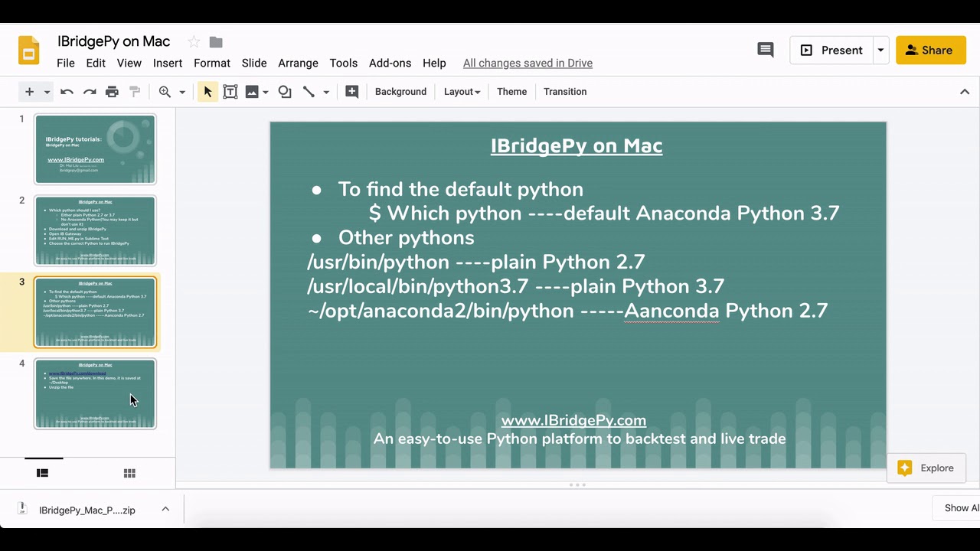This screenshot has width=980, height=551.
Task: Click the text /usr/bin/python line
Action: pyautogui.click(x=476, y=262)
